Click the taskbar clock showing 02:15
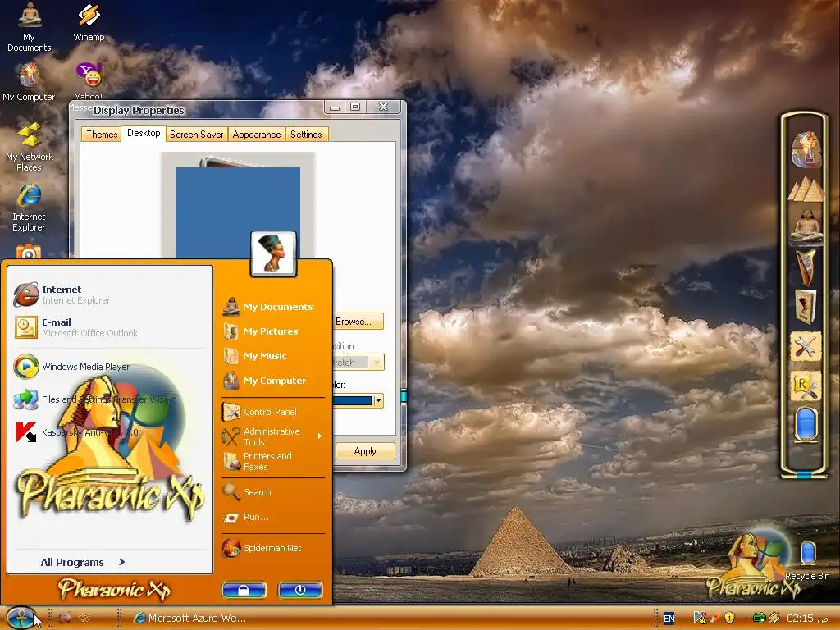Screen dimensions: 840x630 (x=807, y=619)
